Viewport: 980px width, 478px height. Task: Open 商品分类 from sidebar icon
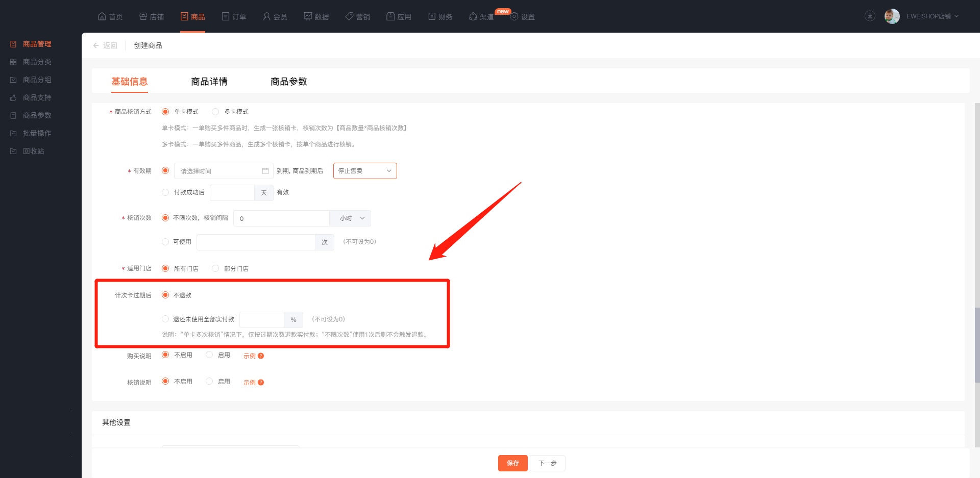13,62
